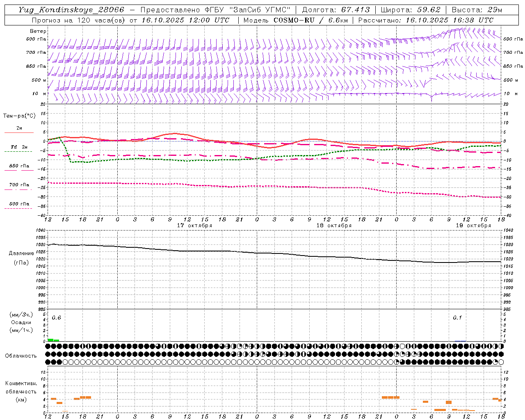This screenshot has width=525, height=420.
Task: Click the date label 17 октября
Action: [194, 226]
